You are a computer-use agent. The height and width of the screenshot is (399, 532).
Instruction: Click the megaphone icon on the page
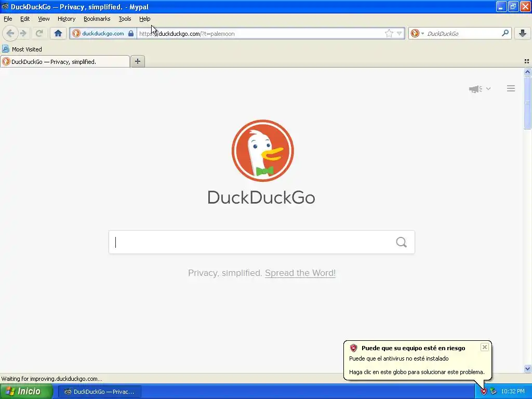click(x=475, y=89)
